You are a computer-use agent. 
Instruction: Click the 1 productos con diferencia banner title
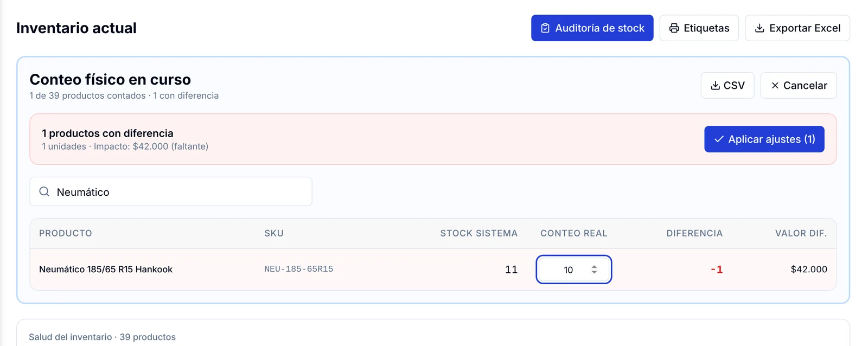point(107,133)
